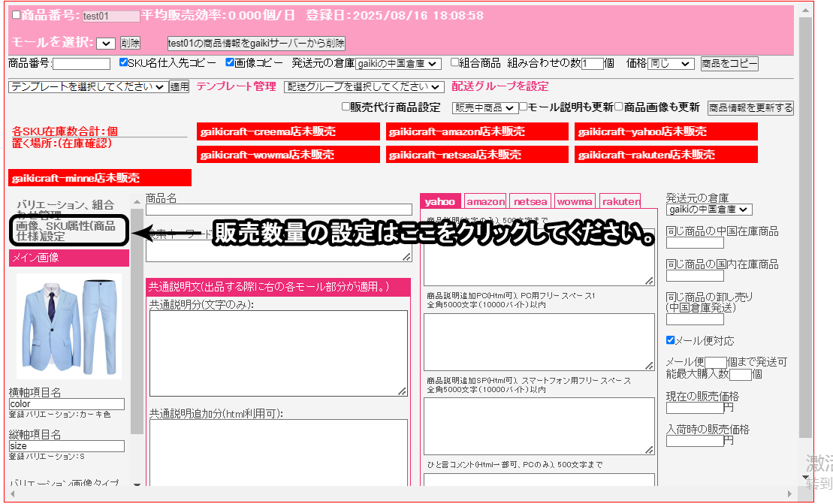
Task: Click the 商品情報を更新する button
Action: pos(750,108)
